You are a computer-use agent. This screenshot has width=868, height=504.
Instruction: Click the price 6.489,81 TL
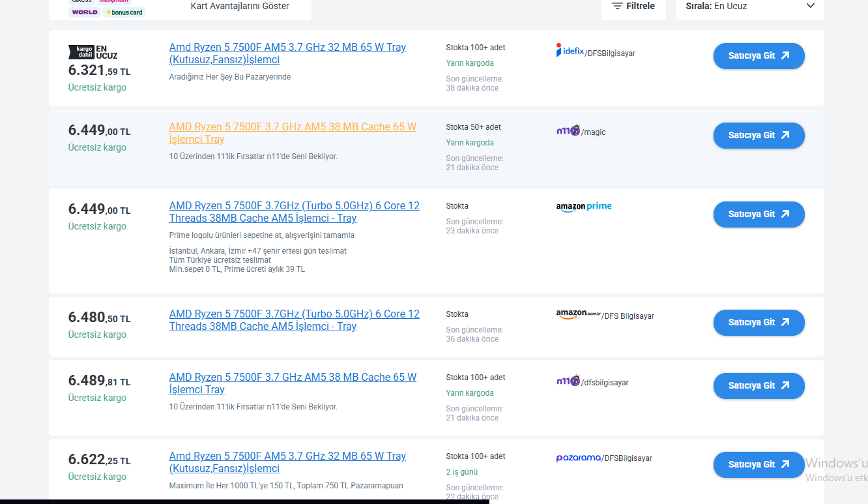(100, 381)
